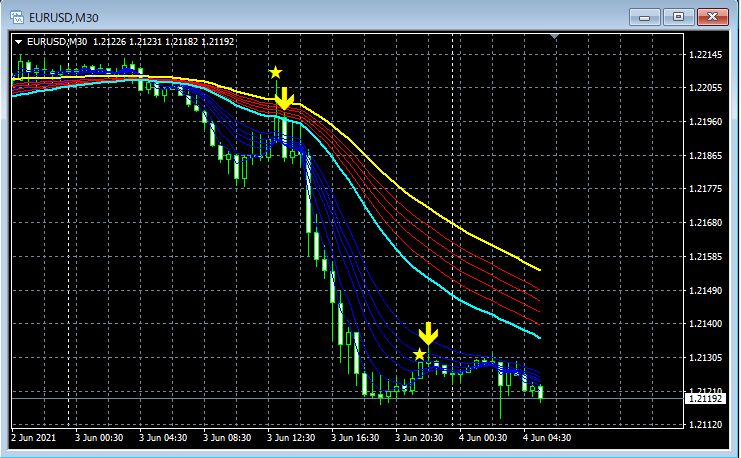Click the 3 Jun 08:30 time axis label
The height and width of the screenshot is (458, 741).
coord(227,438)
